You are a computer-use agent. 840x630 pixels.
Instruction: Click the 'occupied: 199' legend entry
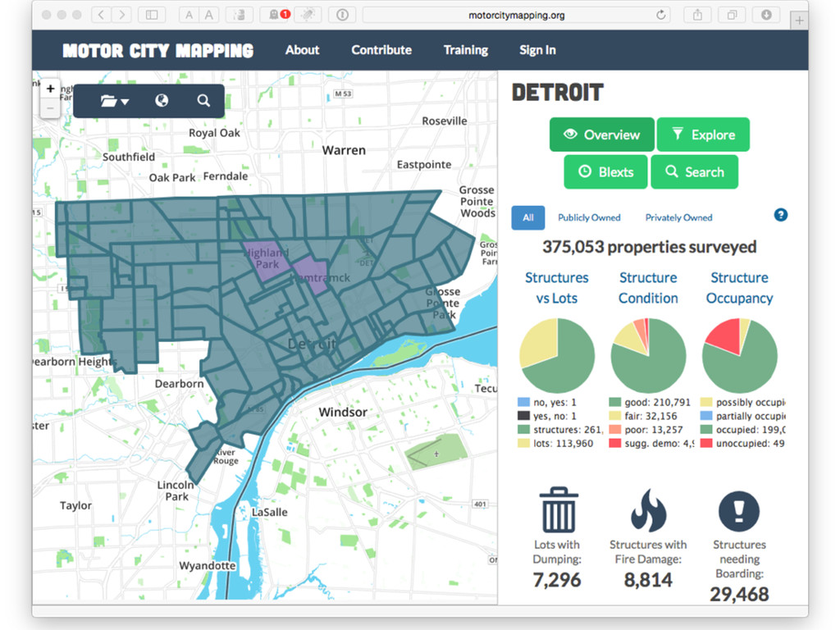click(743, 430)
